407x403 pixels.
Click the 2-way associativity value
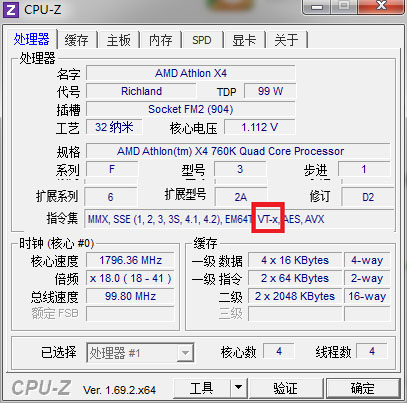[x=367, y=278]
